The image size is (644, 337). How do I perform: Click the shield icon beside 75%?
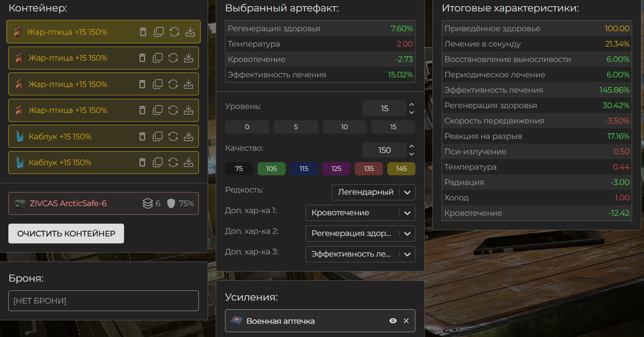coord(171,203)
